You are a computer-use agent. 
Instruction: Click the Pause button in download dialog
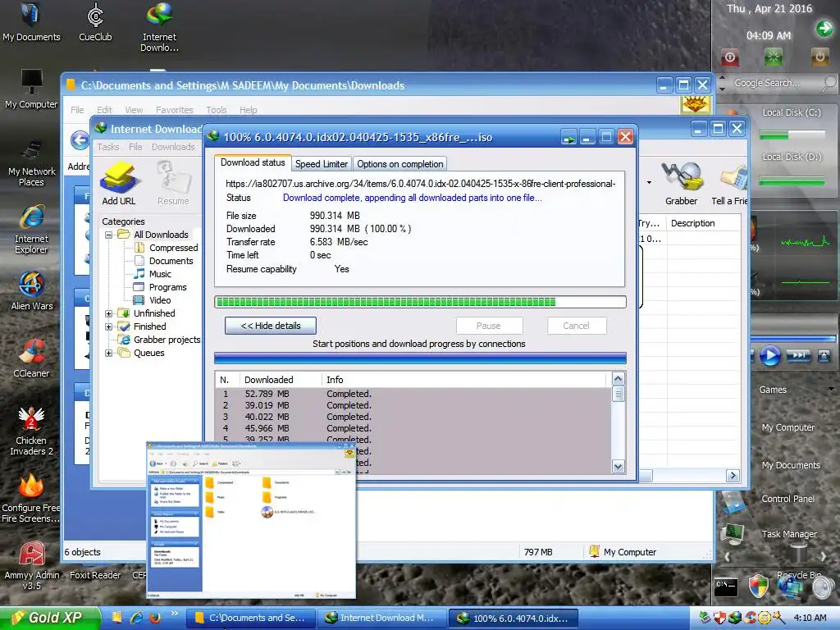pyautogui.click(x=489, y=326)
